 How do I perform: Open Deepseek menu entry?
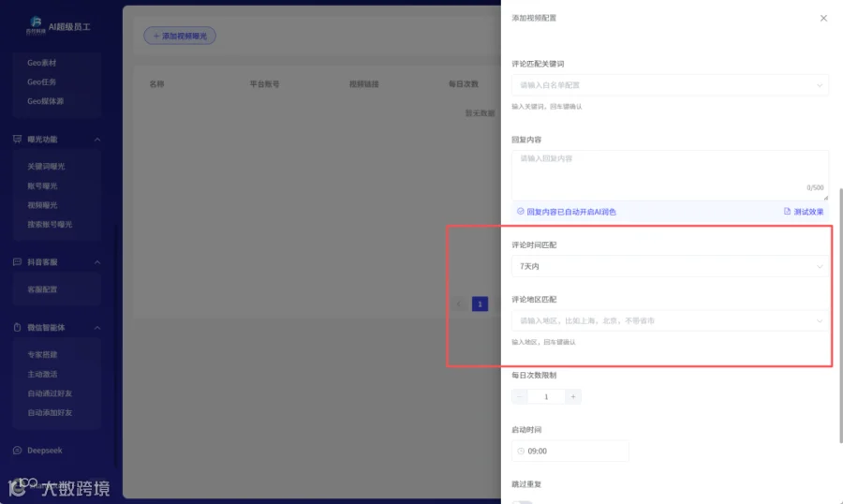click(45, 451)
